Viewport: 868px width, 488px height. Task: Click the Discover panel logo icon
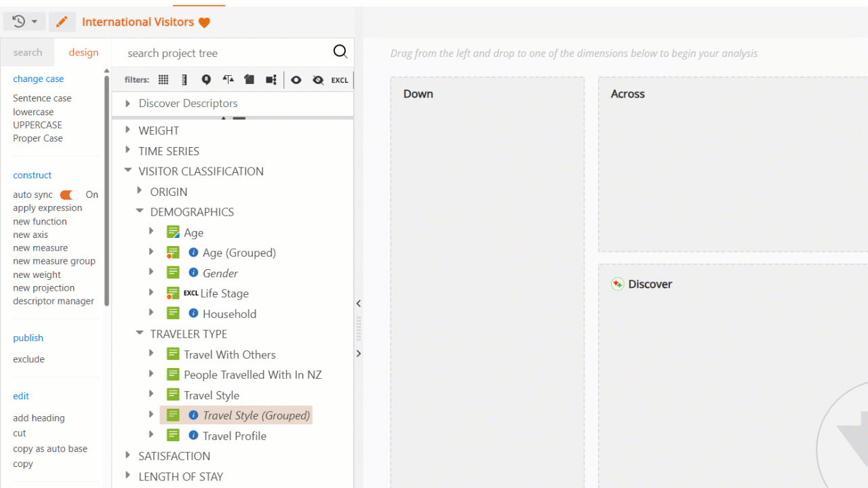tap(617, 284)
